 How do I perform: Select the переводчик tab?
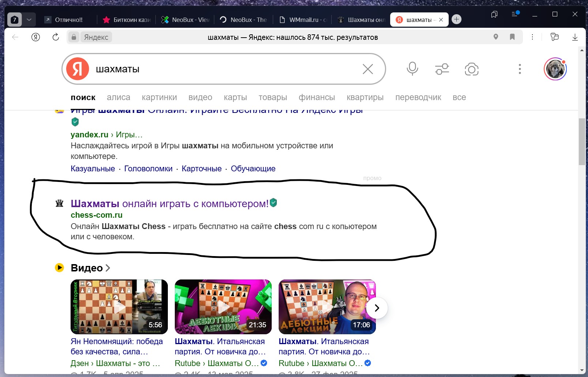pyautogui.click(x=418, y=98)
